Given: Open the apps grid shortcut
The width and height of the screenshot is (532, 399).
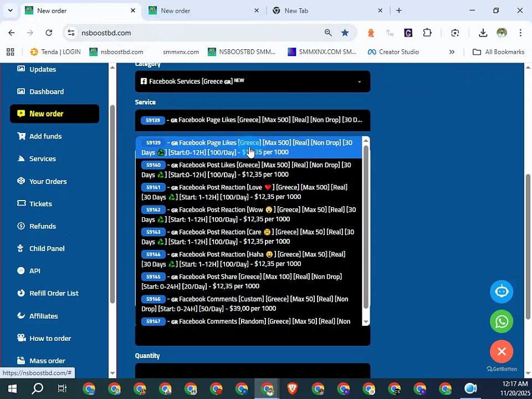Looking at the screenshot, I should 10,52.
